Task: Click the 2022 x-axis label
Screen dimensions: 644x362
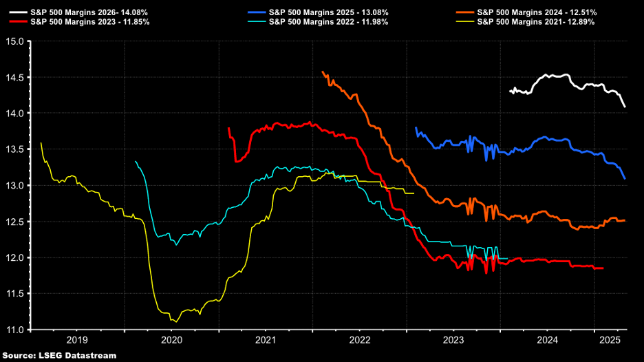Action: pos(360,340)
